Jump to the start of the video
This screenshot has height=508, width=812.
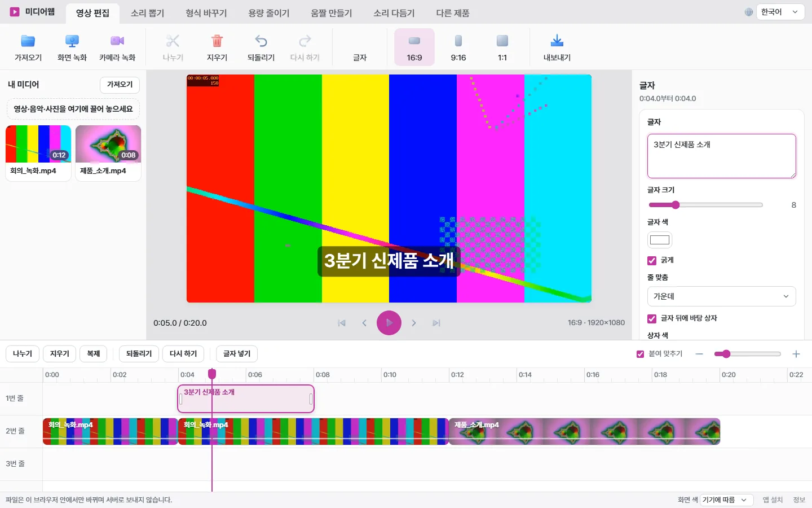[x=342, y=323]
